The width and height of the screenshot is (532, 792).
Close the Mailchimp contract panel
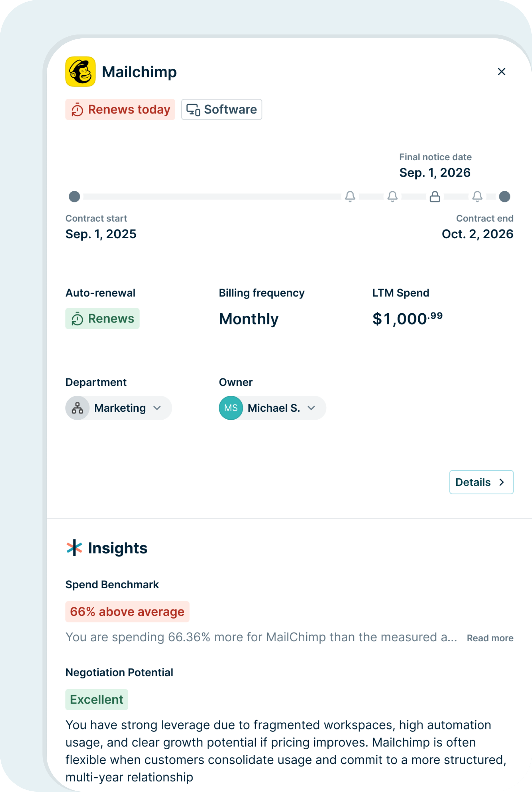point(501,72)
